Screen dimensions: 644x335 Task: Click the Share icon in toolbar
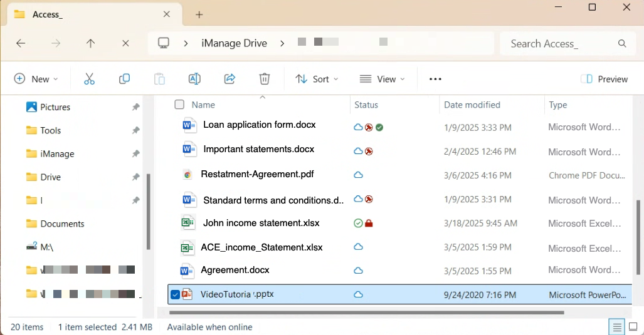(230, 79)
